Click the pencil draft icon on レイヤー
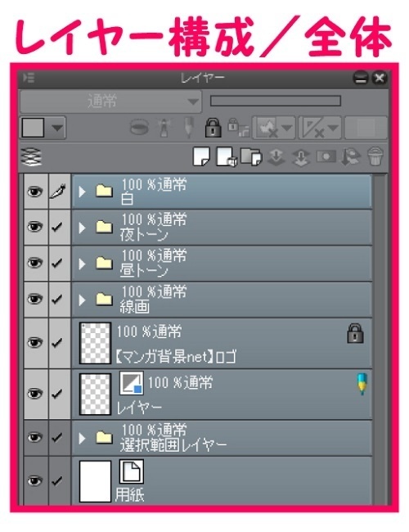 pyautogui.click(x=362, y=384)
